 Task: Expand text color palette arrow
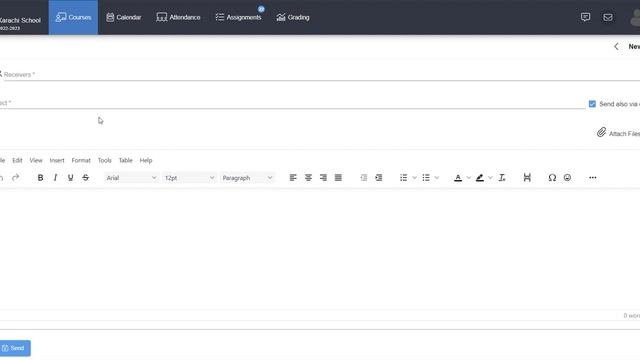click(469, 178)
